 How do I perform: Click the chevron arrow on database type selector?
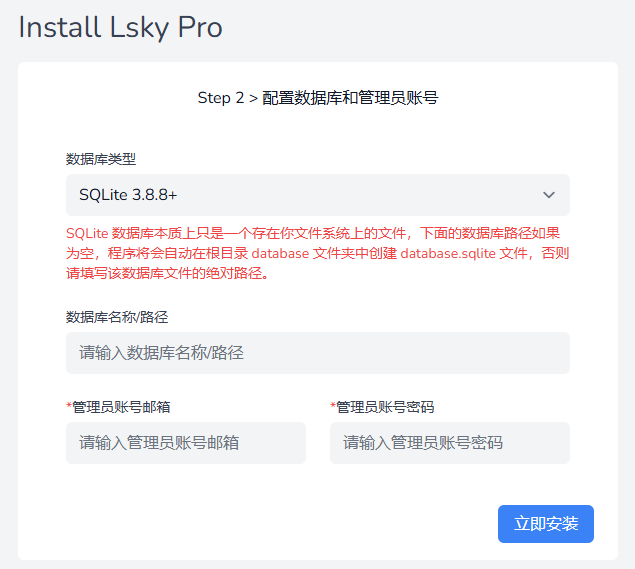point(548,195)
